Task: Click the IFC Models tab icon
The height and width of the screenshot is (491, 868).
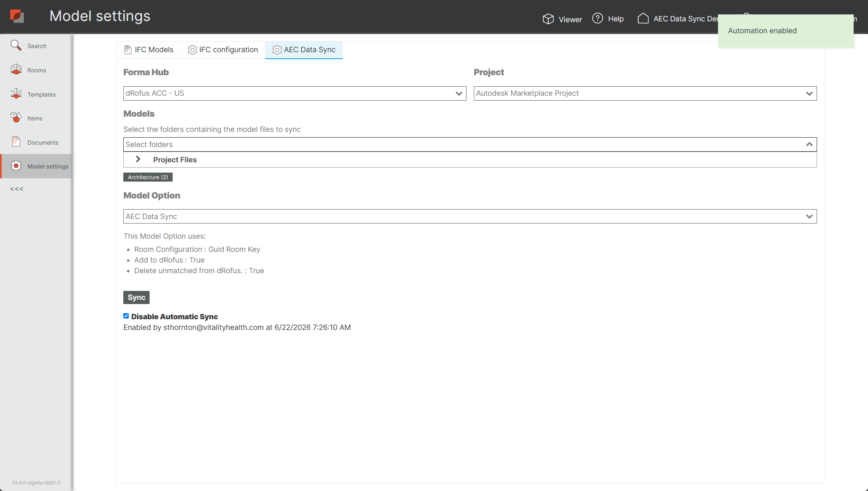Action: (x=128, y=50)
